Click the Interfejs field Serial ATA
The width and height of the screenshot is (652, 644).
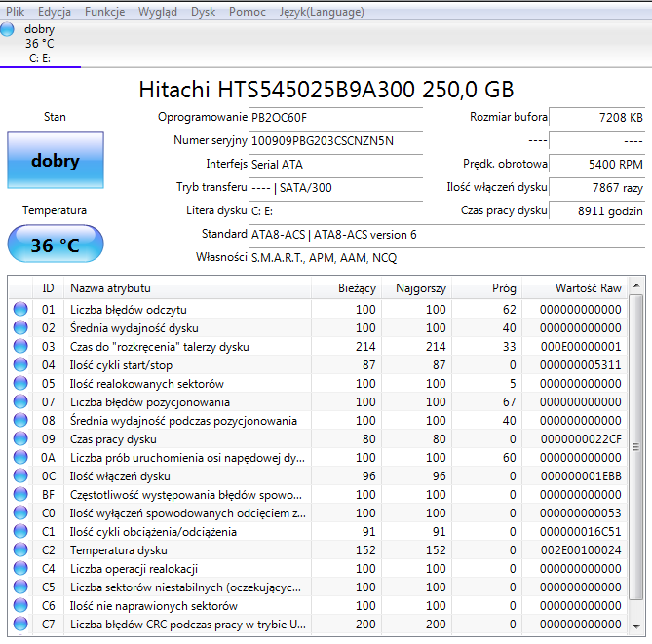coord(335,165)
